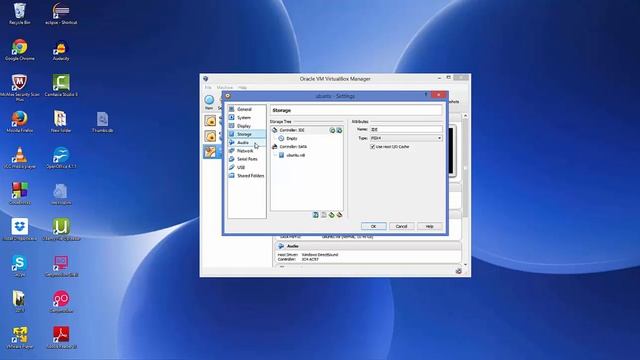Click Recycle Bin desktop icon
640x360 pixels.
[x=19, y=14]
